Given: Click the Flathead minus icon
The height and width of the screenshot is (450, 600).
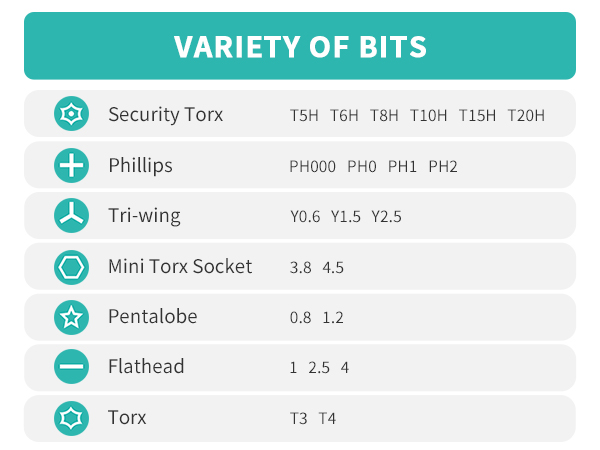Looking at the screenshot, I should tap(72, 368).
